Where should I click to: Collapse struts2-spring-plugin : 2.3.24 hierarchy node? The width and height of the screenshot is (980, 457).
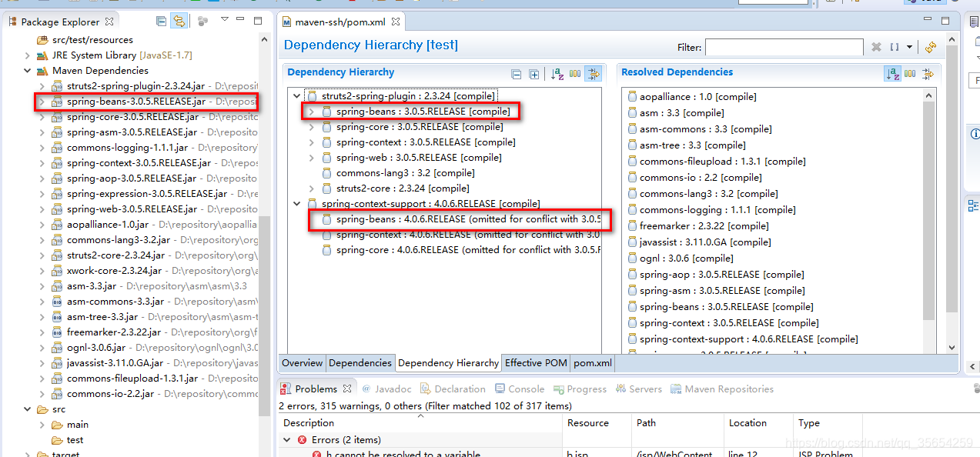[296, 96]
